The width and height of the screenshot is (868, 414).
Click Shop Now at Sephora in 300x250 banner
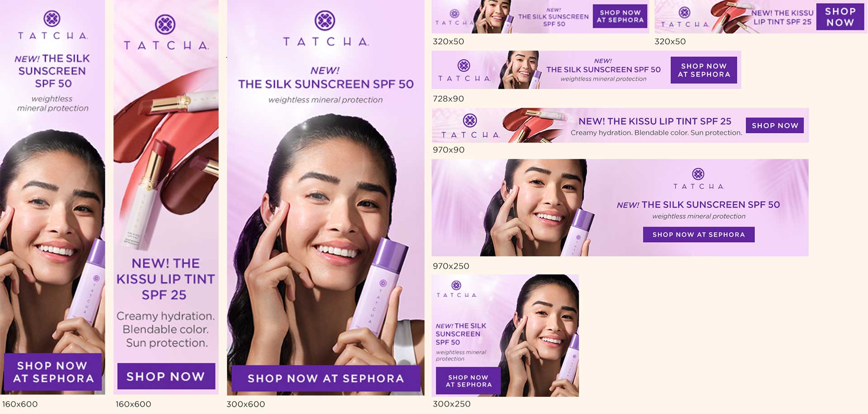pyautogui.click(x=468, y=381)
